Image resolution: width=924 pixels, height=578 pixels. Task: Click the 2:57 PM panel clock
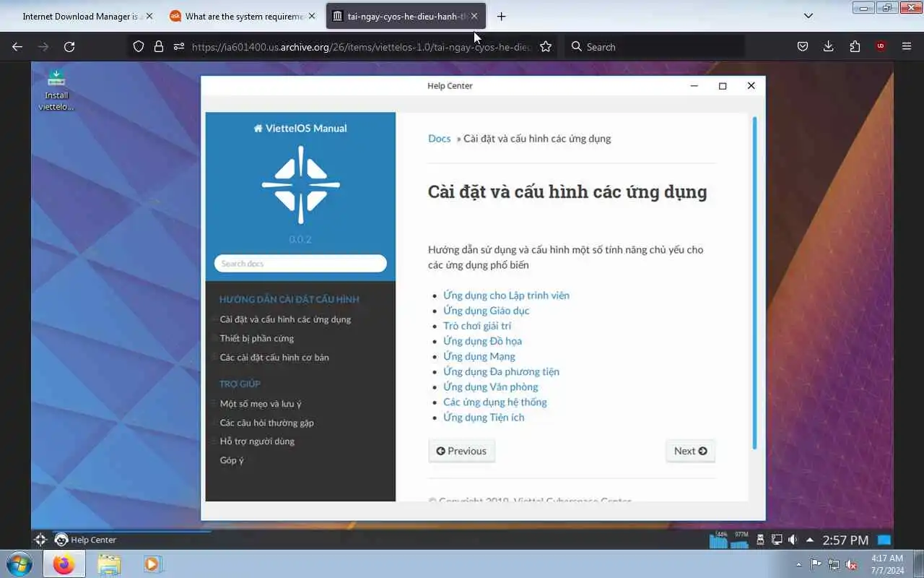(845, 540)
